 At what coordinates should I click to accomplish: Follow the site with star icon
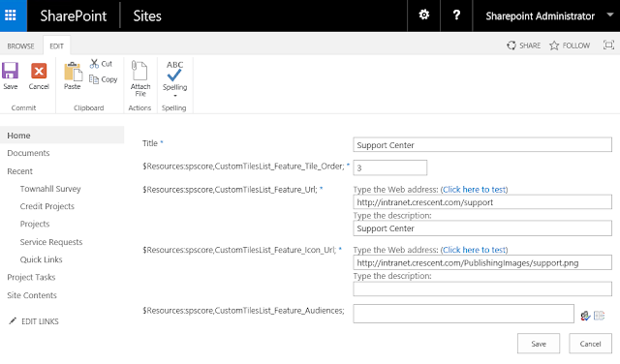click(554, 45)
